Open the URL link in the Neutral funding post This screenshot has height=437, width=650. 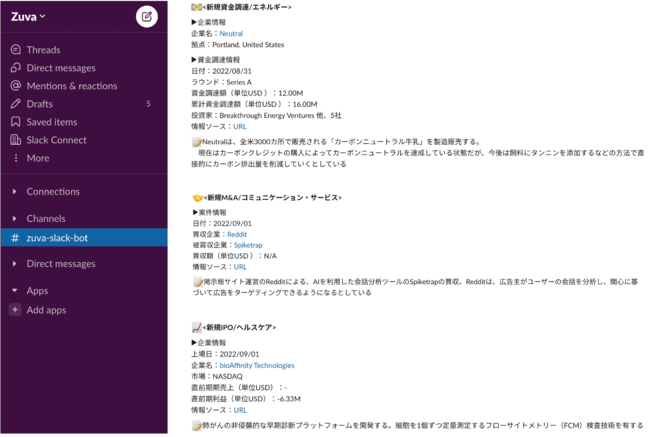(x=240, y=126)
